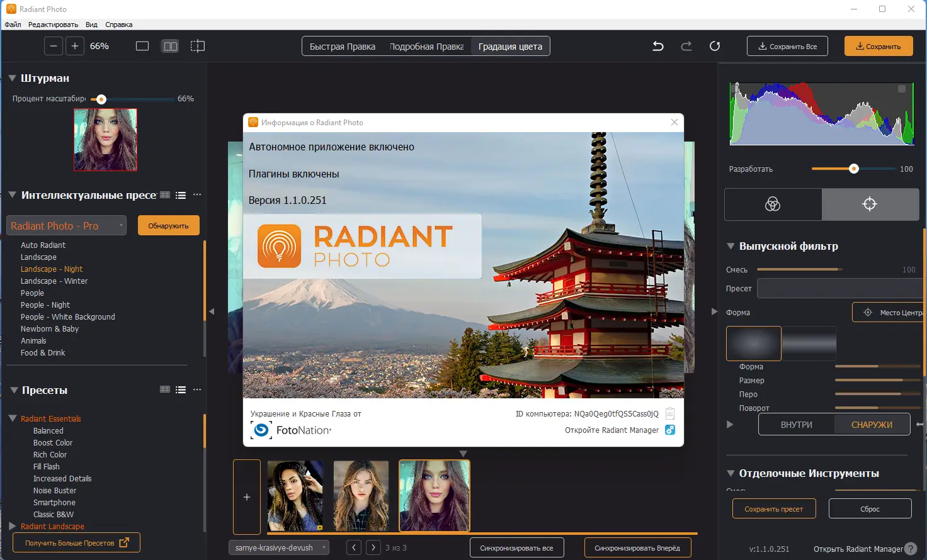Adjust the Разработать slider
This screenshot has width=927, height=560.
pos(853,169)
